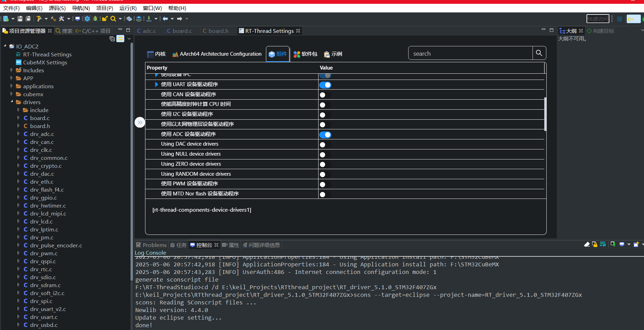This screenshot has height=330, width=644.
Task: Switch to the board.c editor tab
Action: [x=179, y=31]
